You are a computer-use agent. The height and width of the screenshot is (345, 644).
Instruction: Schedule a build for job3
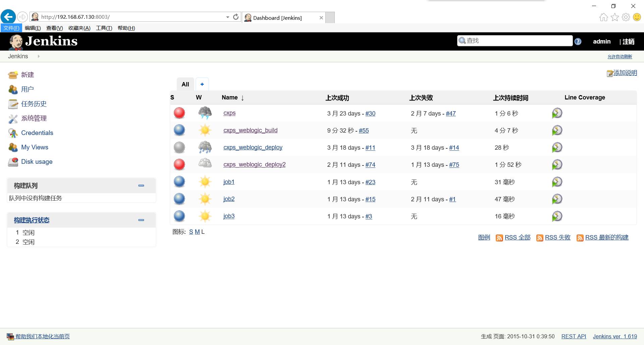[x=557, y=216]
